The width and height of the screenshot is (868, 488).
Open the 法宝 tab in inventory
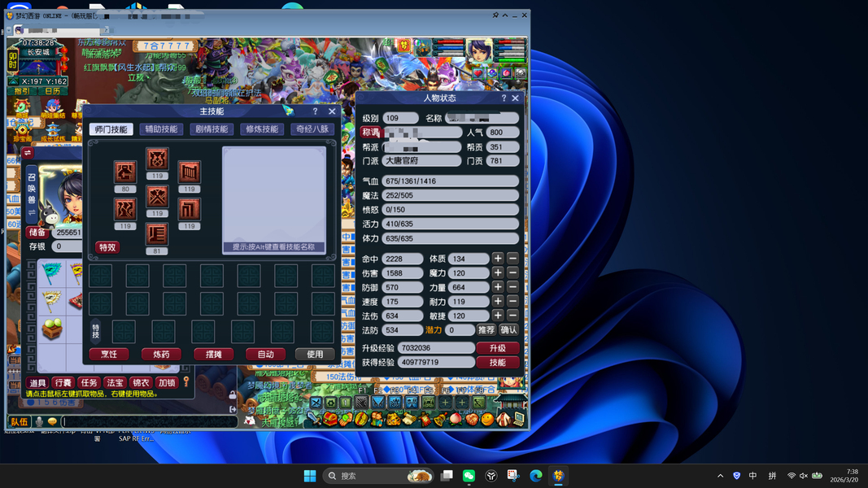click(116, 382)
